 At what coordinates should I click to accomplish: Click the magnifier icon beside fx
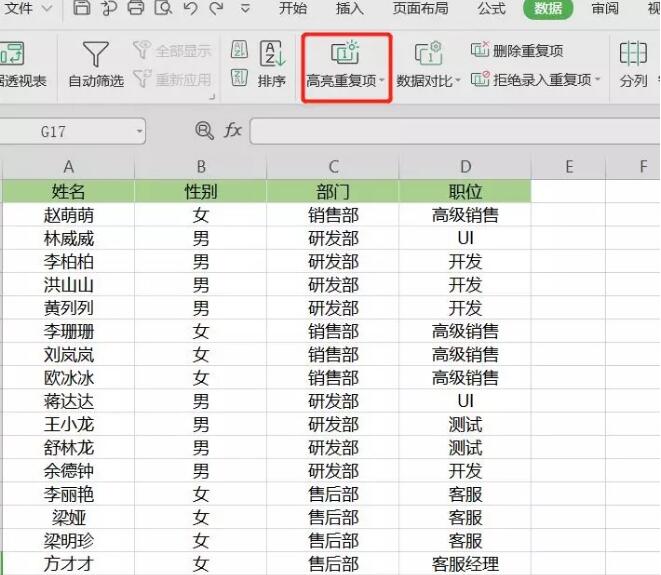point(204,130)
